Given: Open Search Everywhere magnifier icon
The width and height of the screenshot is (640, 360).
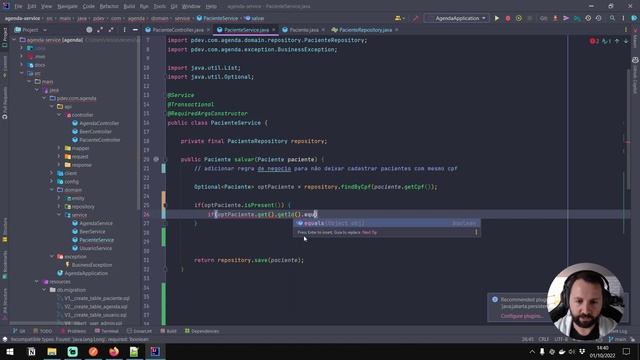Looking at the screenshot, I should [x=612, y=18].
